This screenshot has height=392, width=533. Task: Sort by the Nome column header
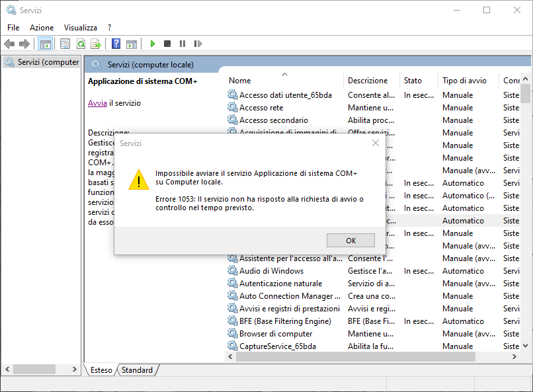[284, 81]
